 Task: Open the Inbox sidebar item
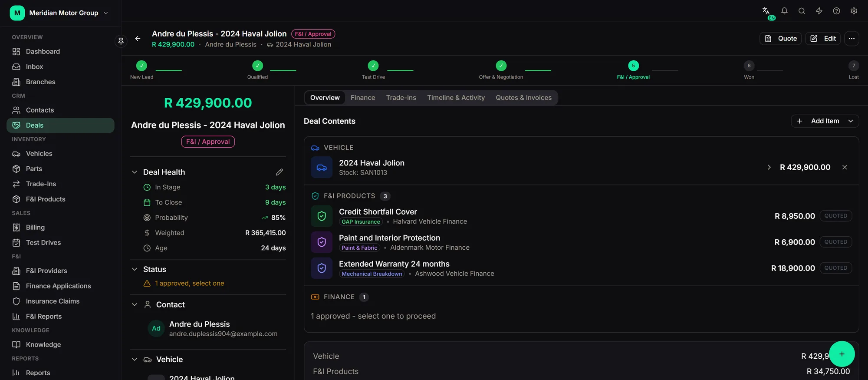click(x=60, y=67)
